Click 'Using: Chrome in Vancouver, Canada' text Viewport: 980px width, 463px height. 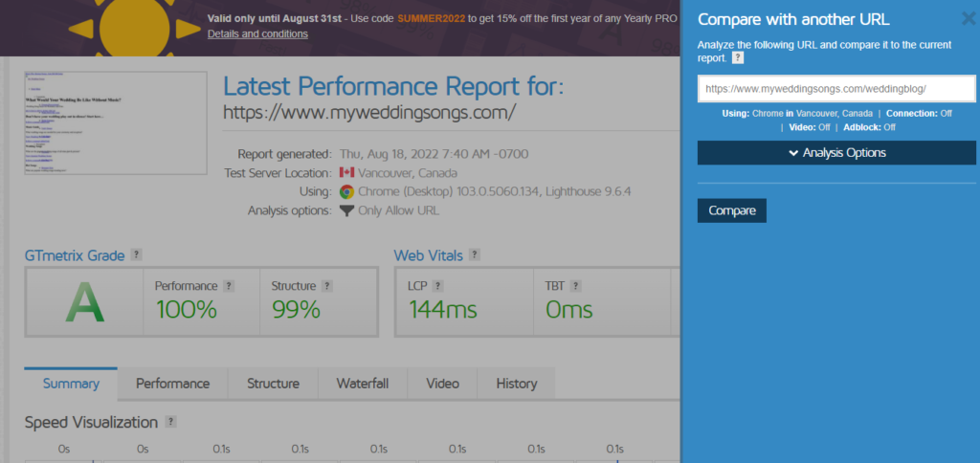797,114
